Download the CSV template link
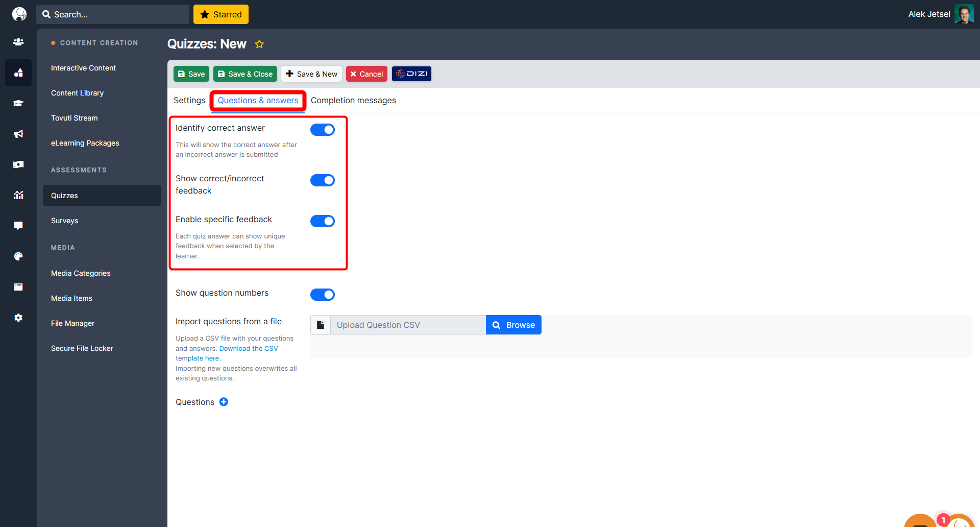 point(227,353)
